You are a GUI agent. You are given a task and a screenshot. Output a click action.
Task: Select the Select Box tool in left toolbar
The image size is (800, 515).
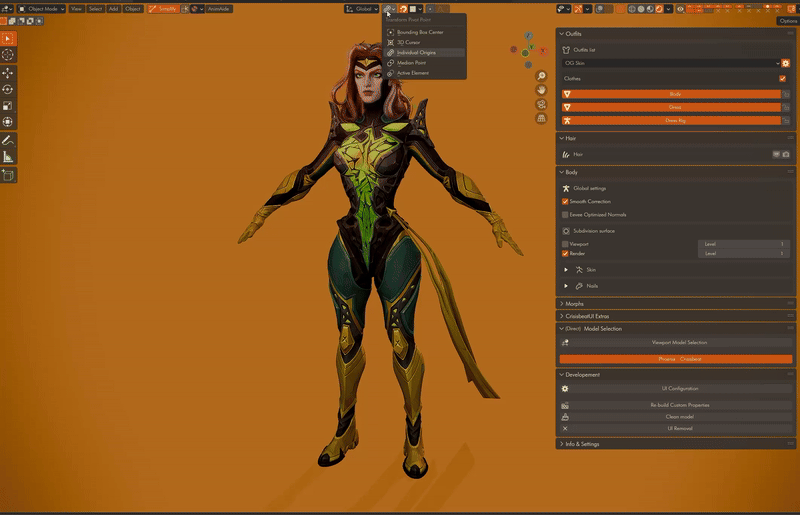[x=8, y=39]
